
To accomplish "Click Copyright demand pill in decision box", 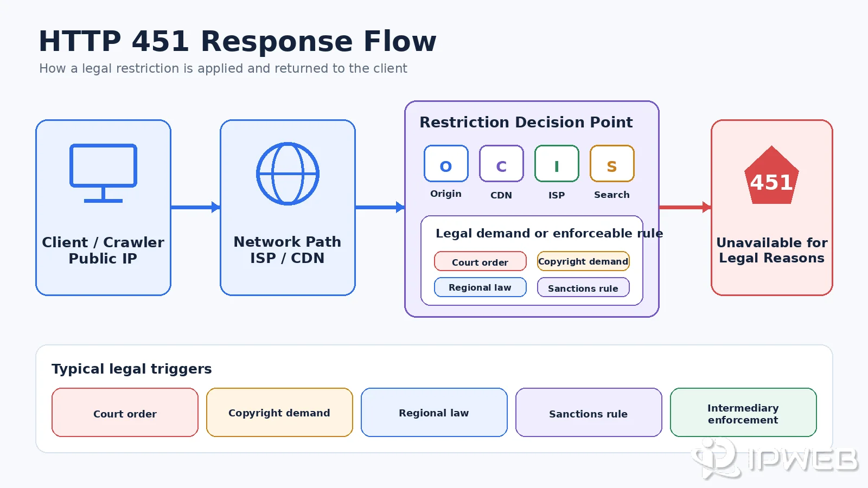I will [583, 261].
